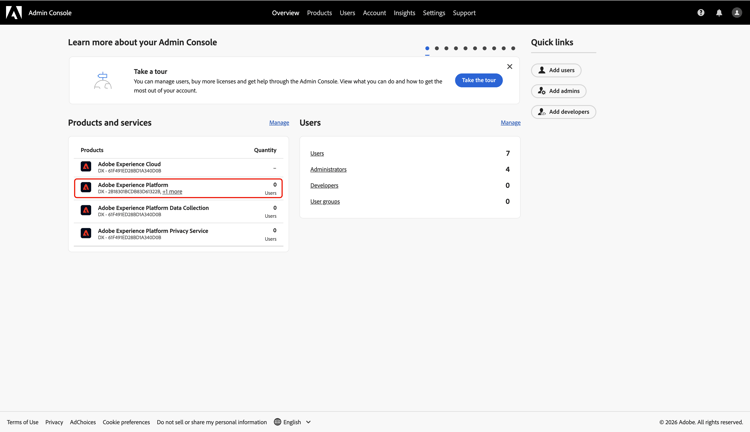Viewport: 750px width, 432px height.
Task: Open the notifications bell
Action: point(719,13)
